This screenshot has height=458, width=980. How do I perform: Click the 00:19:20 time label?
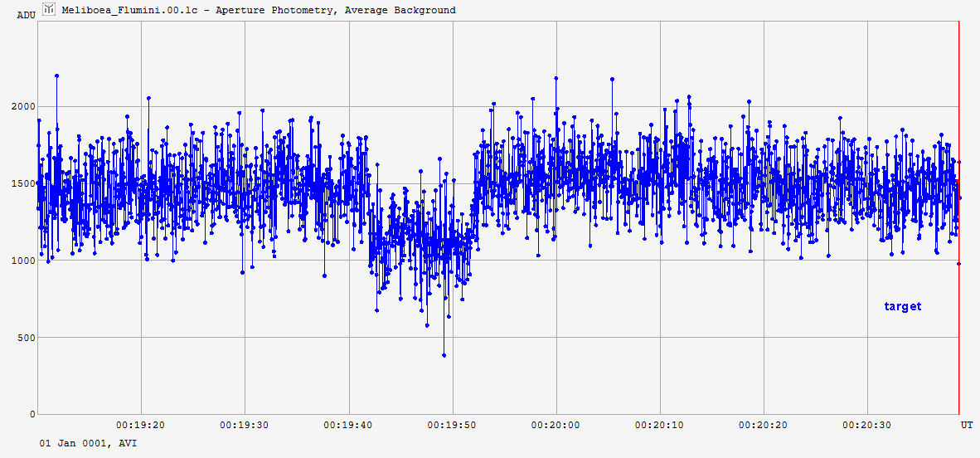click(x=141, y=425)
